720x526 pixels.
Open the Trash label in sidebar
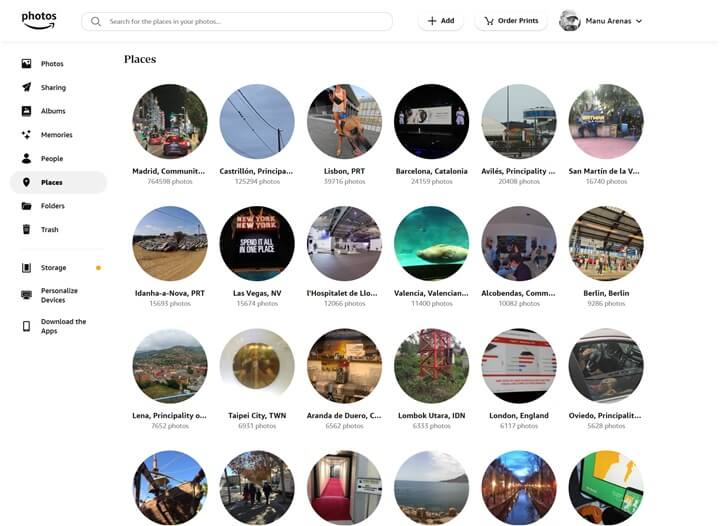pos(50,229)
